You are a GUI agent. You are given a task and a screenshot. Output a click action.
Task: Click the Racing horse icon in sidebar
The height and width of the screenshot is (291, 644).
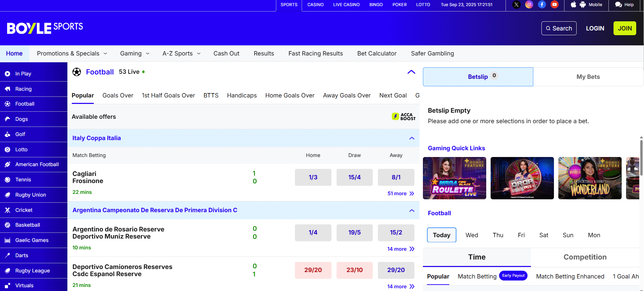point(7,89)
